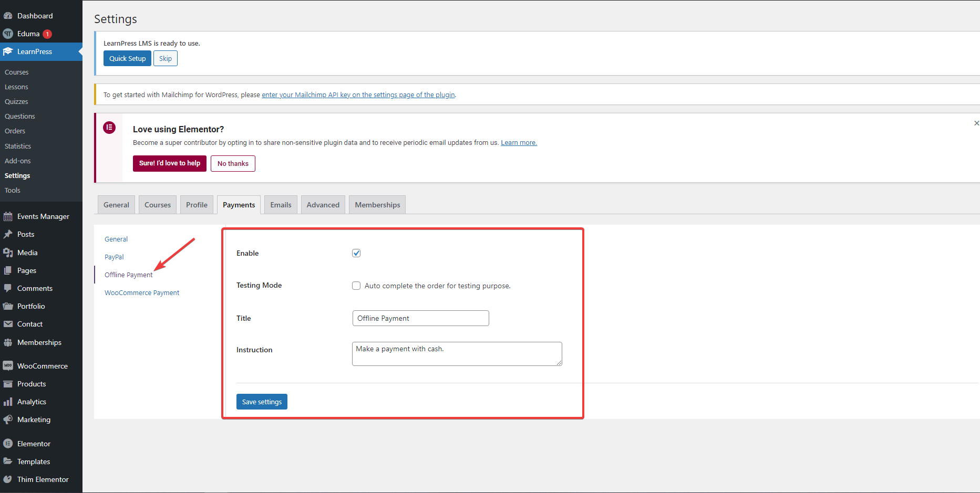Open Questions under LearnPress

pyautogui.click(x=20, y=116)
